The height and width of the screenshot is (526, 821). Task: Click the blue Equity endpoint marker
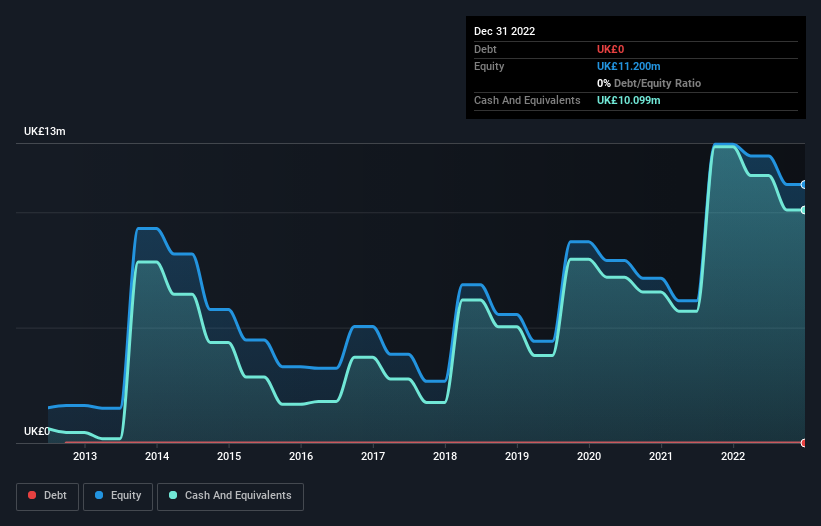(804, 185)
